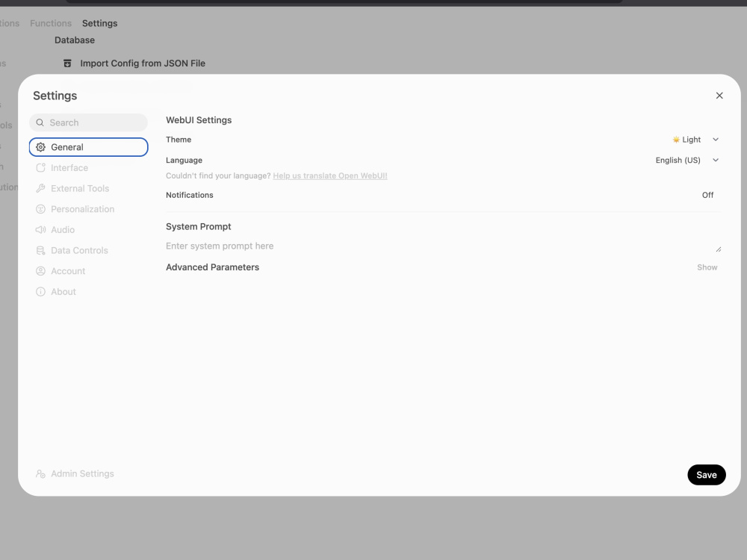Click the user circle icon for Account
This screenshot has height=560, width=747.
(x=40, y=271)
